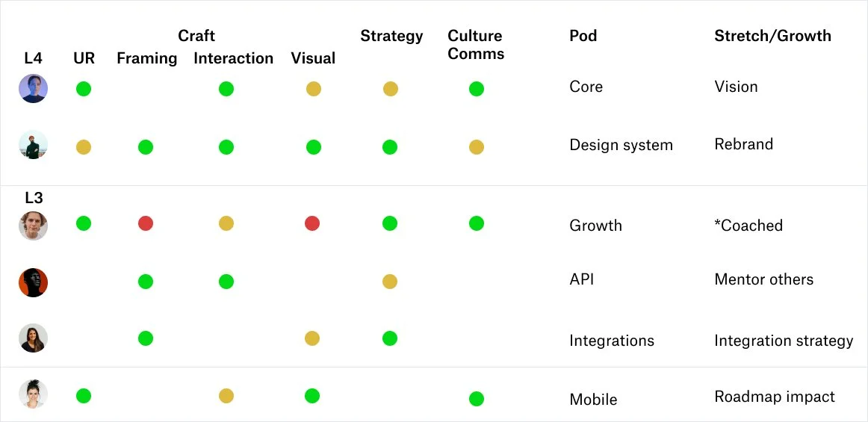
Task: Click the Integration strategy text
Action: click(784, 341)
